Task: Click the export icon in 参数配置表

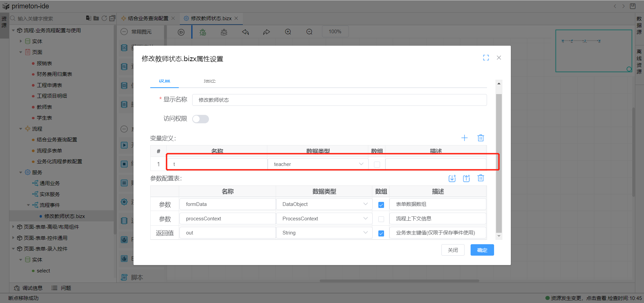Action: pyautogui.click(x=466, y=178)
